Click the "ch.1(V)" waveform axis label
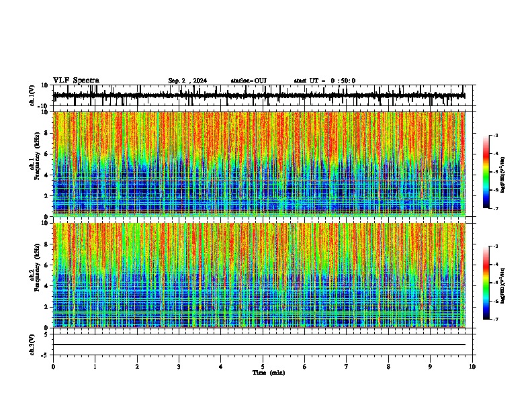Image resolution: width=532 pixels, height=411 pixels. click(x=32, y=95)
